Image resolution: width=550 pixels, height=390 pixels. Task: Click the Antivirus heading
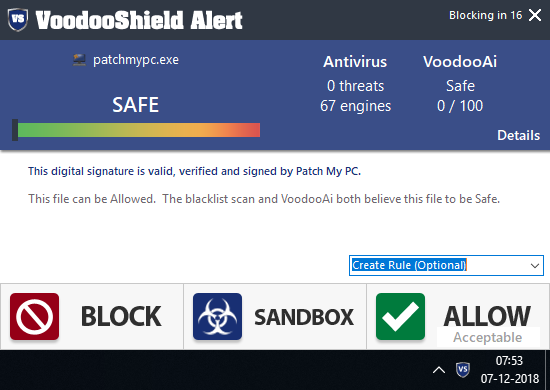355,62
